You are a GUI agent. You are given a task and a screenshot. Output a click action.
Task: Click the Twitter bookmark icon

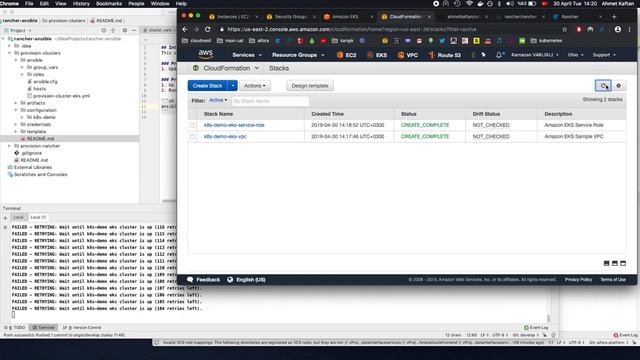(x=442, y=41)
